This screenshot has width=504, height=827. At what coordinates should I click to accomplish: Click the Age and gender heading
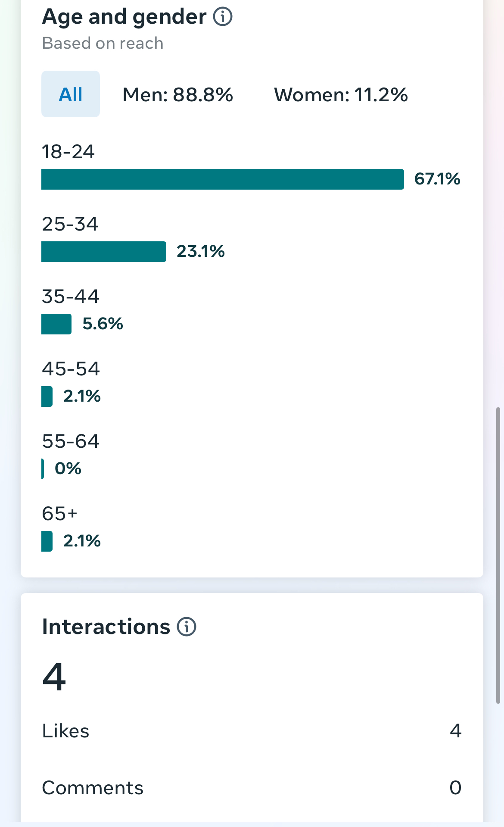[124, 17]
